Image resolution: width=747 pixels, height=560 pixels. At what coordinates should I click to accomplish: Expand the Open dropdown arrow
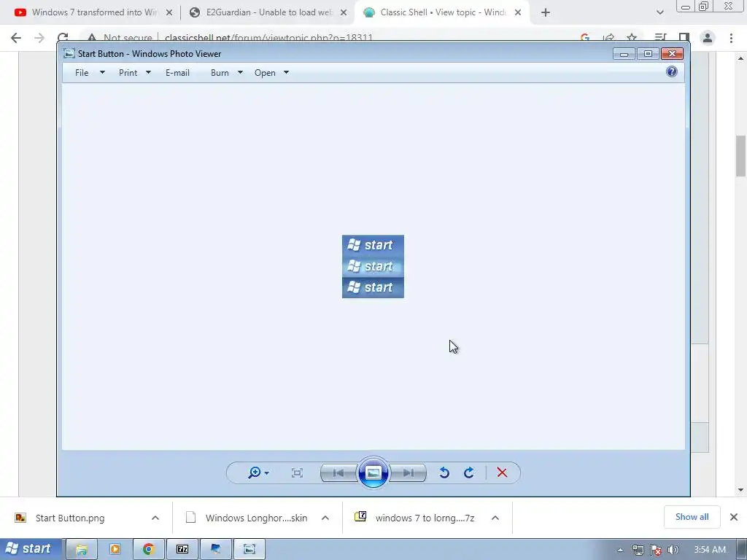coord(286,72)
